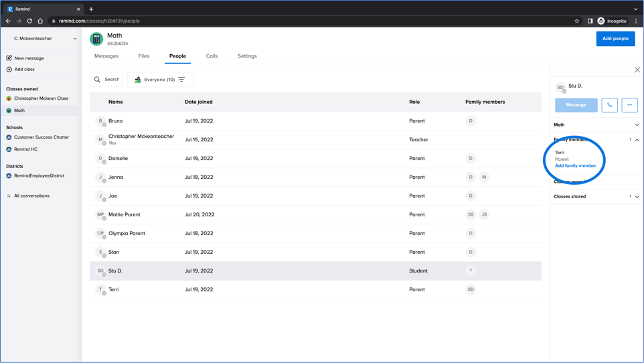Image resolution: width=644 pixels, height=363 pixels.
Task: Switch to the Messages tab
Action: pyautogui.click(x=106, y=56)
